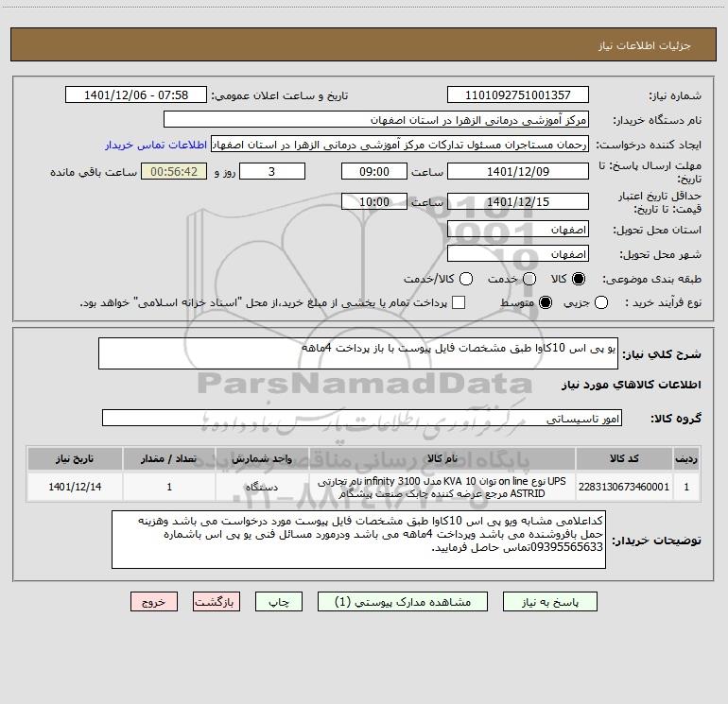The width and height of the screenshot is (728, 704).
Task: Click the چاپ print button
Action: click(279, 602)
